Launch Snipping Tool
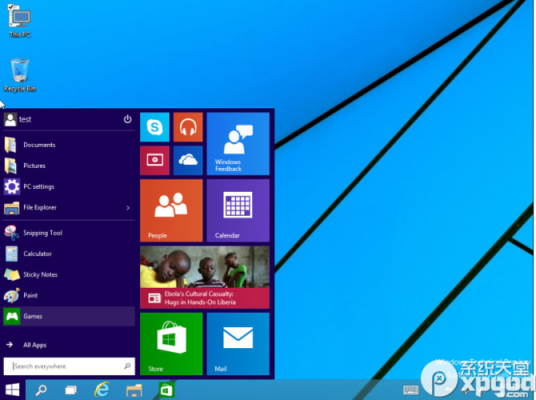Screen dimensions: 536x400 (x=69, y=233)
